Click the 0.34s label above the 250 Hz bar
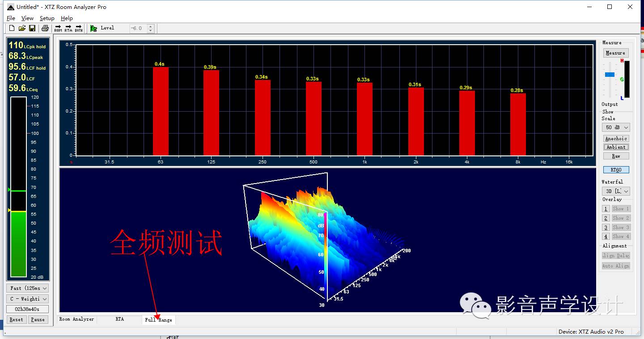644x339 pixels. coord(262,77)
